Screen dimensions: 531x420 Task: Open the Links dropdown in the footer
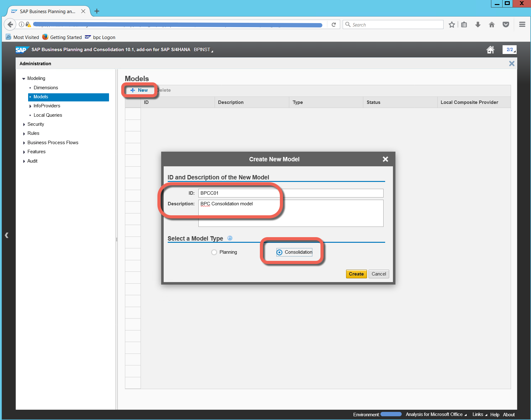(479, 414)
